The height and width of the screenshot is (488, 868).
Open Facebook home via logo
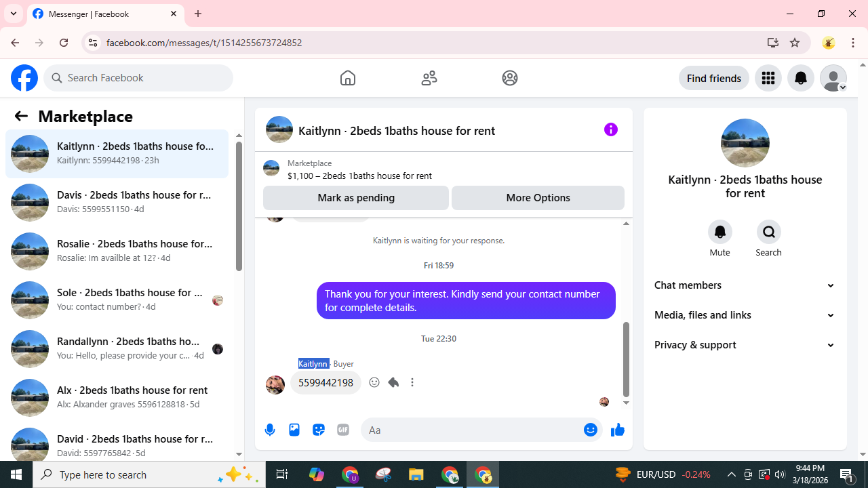pos(24,78)
